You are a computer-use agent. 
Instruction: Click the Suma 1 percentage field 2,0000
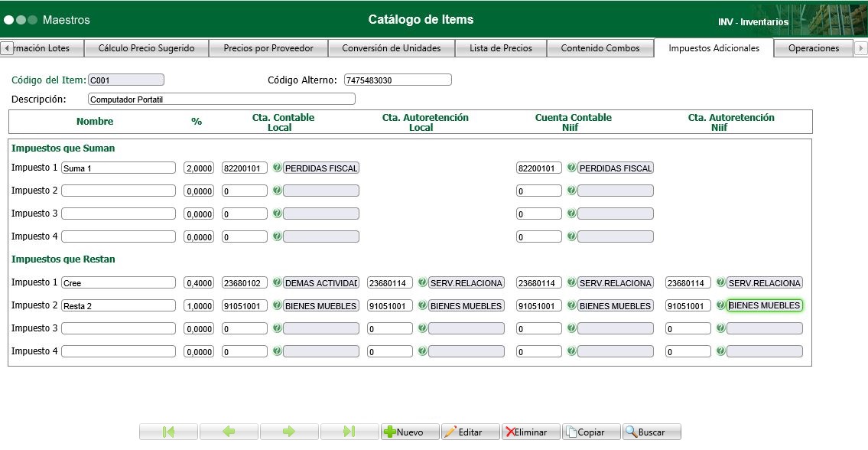tap(199, 168)
